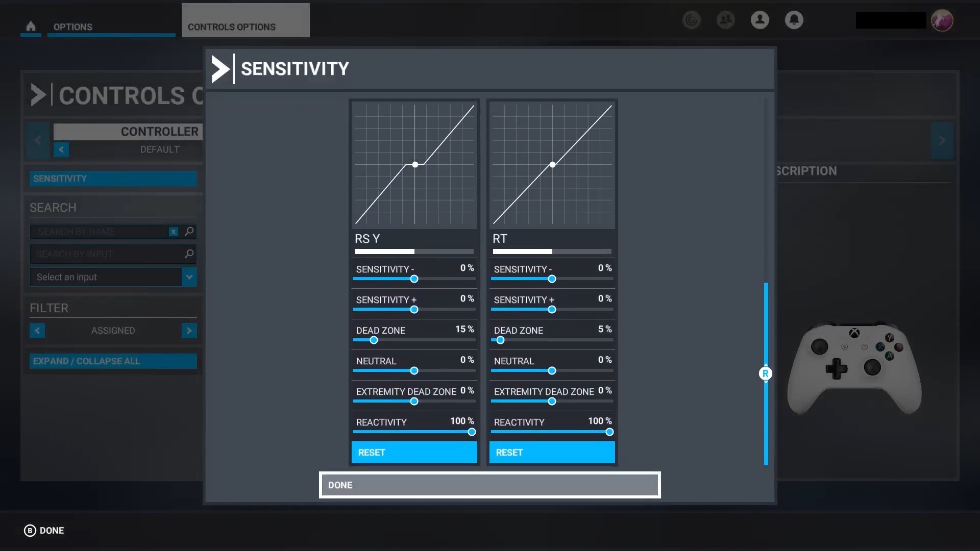Open the OPTIONS menu tab

click(x=72, y=27)
